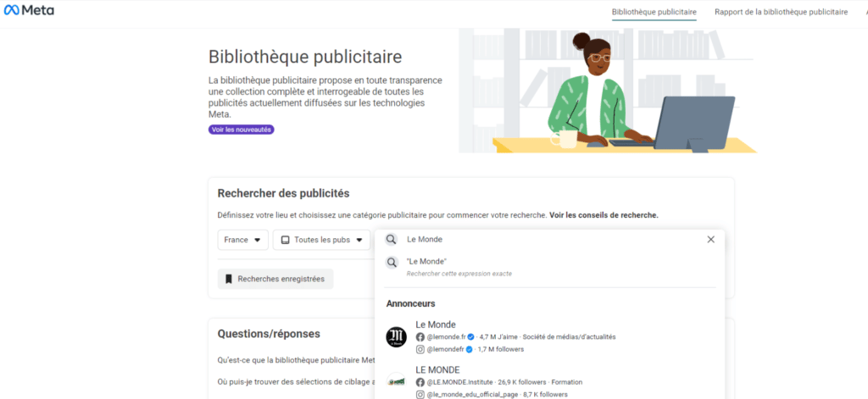
Task: Open the Bibliothèque publicitaire tab
Action: (x=654, y=12)
